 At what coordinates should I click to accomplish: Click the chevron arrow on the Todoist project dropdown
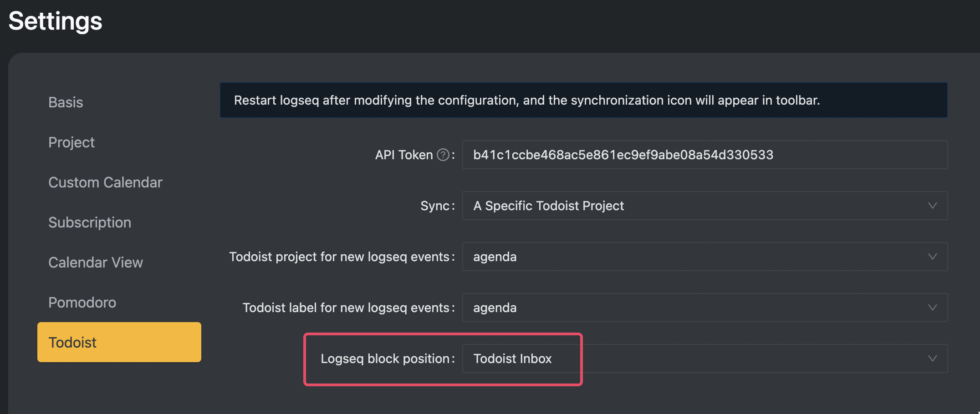(x=932, y=257)
